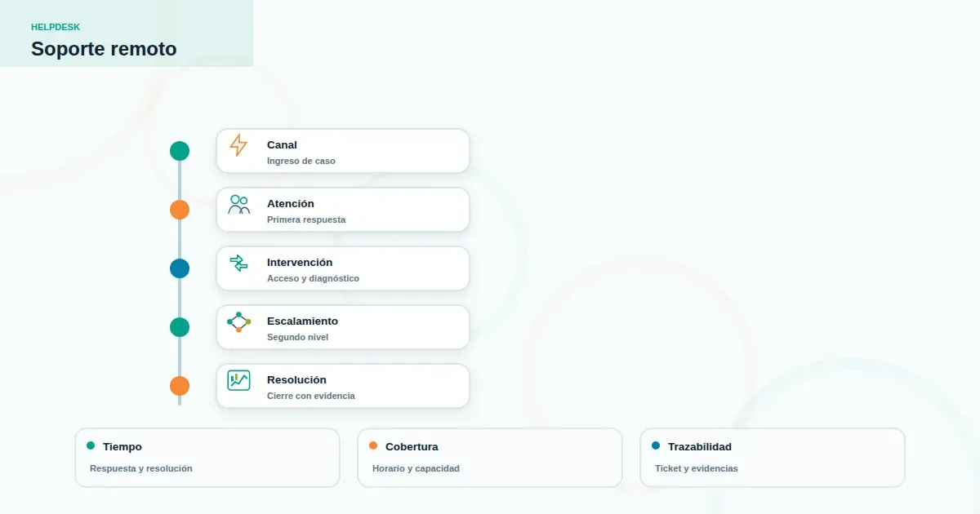Viewport: 980px width, 514px height.
Task: Select the blue timeline dot beside Intervención
Action: click(180, 268)
